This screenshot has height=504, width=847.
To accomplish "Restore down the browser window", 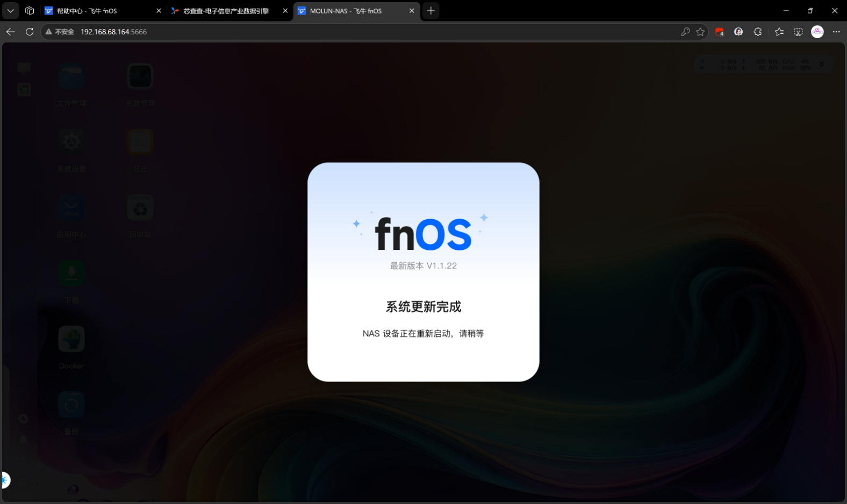I will (x=810, y=11).
